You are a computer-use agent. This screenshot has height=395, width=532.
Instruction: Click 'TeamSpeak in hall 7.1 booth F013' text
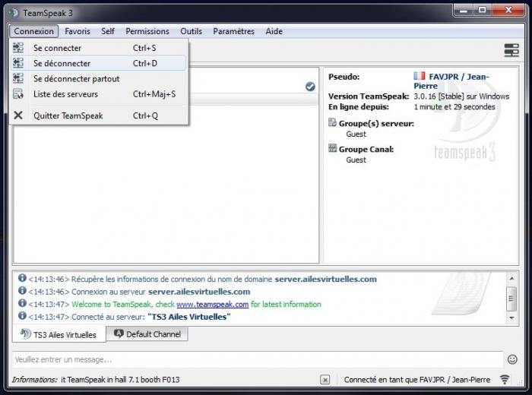pos(123,380)
